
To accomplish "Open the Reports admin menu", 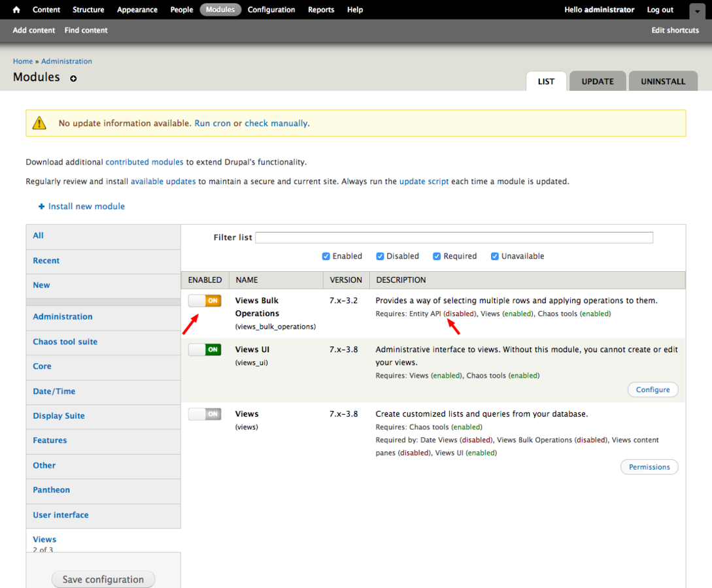I will (x=321, y=10).
